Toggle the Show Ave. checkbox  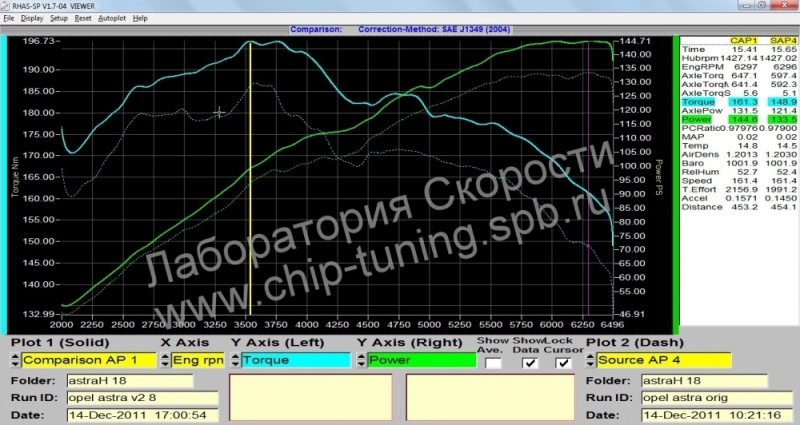point(494,363)
